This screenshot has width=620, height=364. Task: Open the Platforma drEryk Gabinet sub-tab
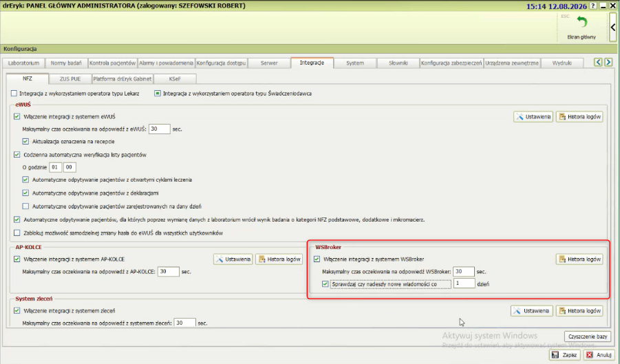click(122, 78)
